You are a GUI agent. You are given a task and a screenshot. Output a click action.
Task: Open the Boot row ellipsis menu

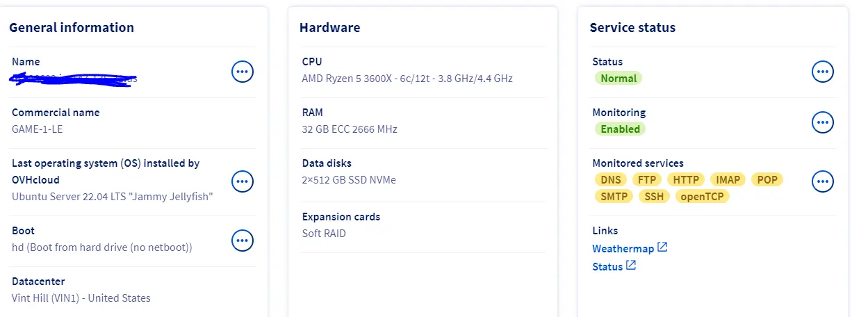[243, 241]
